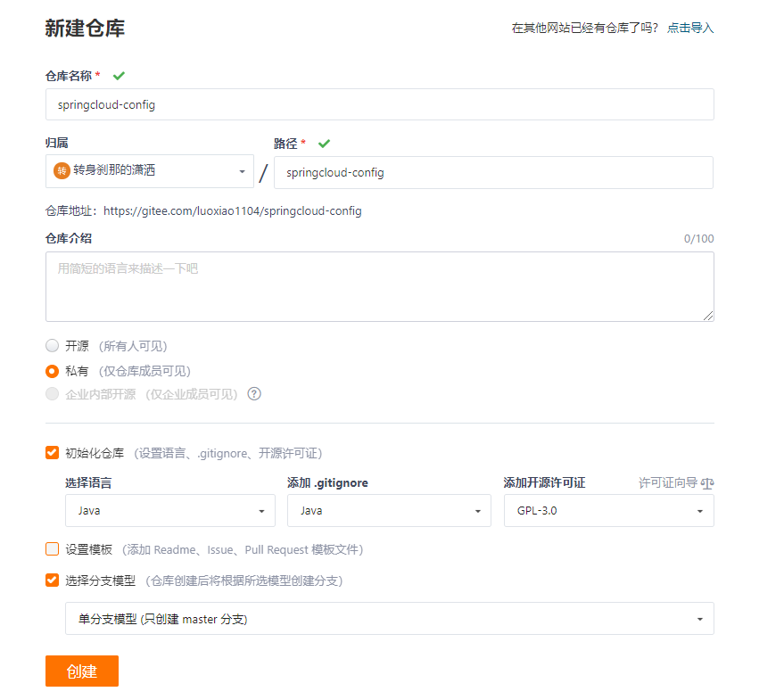Open the 许可证向导 link
Screen dimensions: 784x700
pyautogui.click(x=668, y=483)
